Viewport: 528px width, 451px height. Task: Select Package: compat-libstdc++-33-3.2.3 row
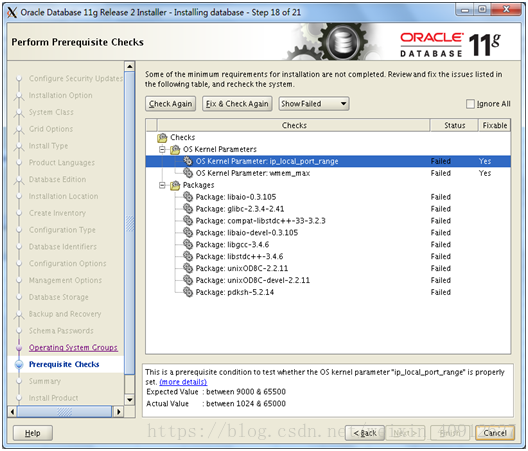[328, 221]
